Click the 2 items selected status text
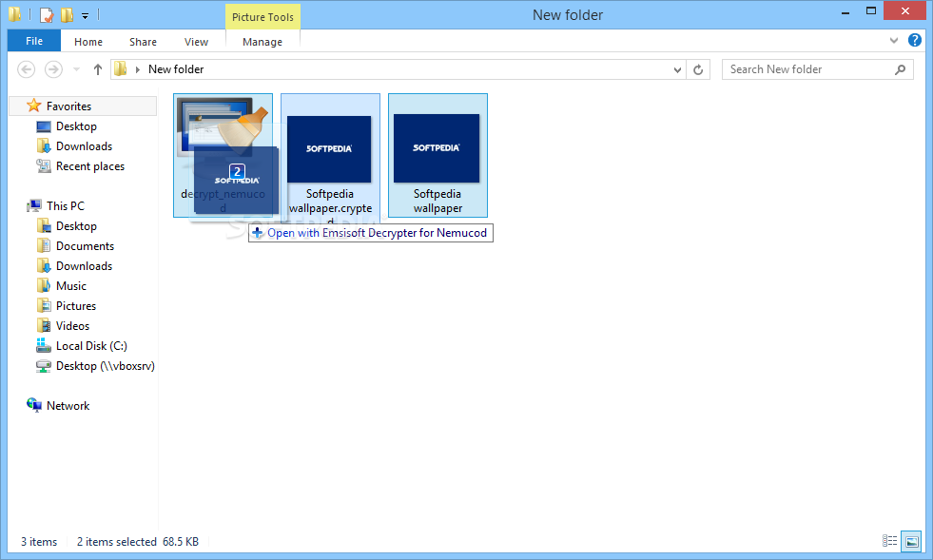Viewport: 933px width, 560px height. pos(117,542)
